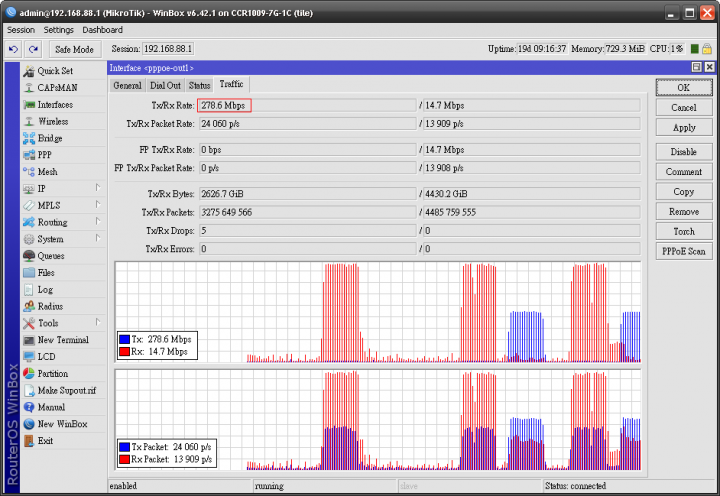Open the Partition sidebar icon
The image size is (720, 496).
[29, 374]
